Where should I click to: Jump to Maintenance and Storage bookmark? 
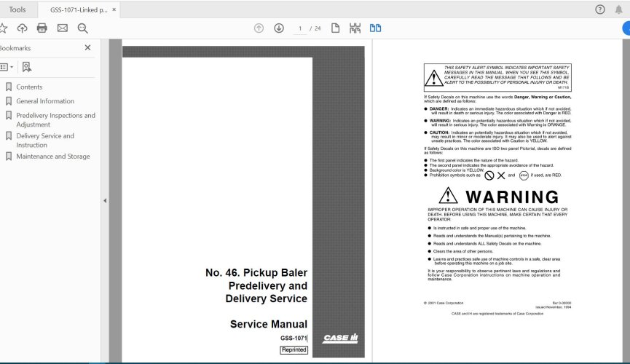tap(53, 157)
